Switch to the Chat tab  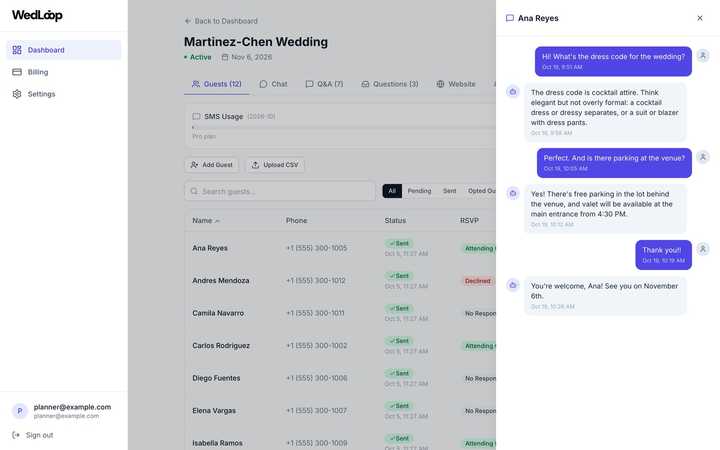(273, 84)
